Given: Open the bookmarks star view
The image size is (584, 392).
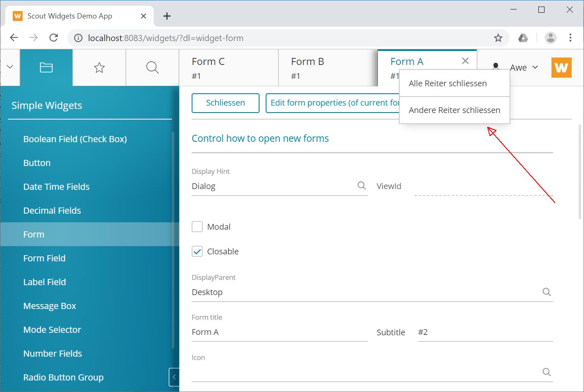Looking at the screenshot, I should point(99,67).
